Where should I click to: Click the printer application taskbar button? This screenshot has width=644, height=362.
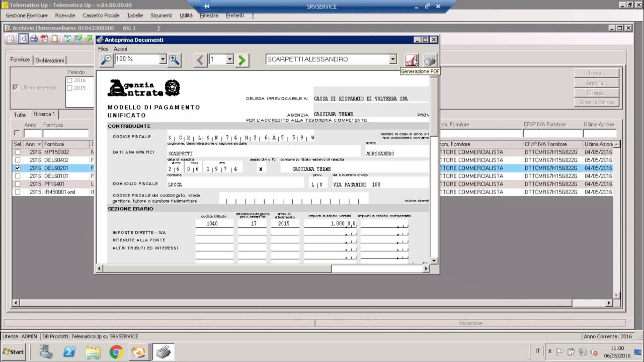pyautogui.click(x=163, y=351)
